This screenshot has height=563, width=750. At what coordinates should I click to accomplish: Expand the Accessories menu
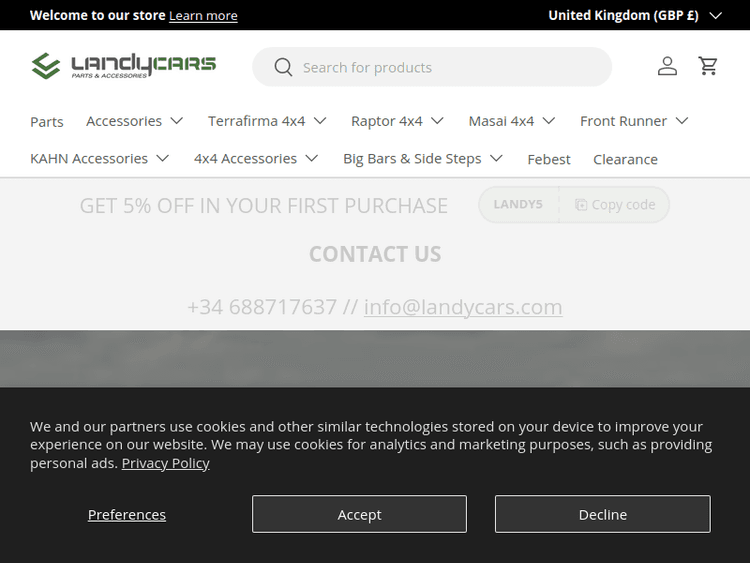pos(135,121)
